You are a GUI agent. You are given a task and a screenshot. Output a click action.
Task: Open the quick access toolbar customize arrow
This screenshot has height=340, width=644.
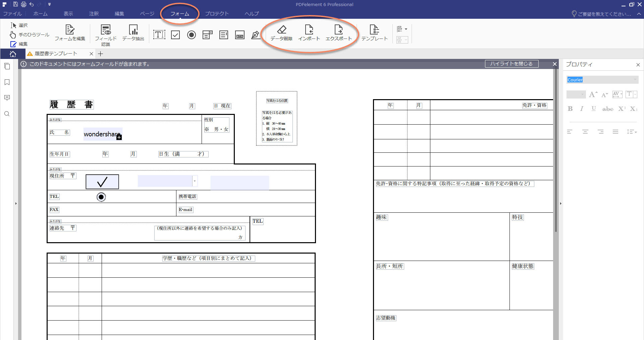49,4
